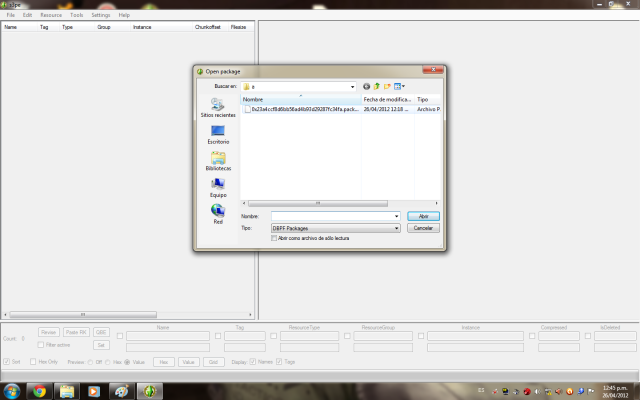This screenshot has height=400, width=640.
Task: Click the Instance filter input field
Action: pos(475,336)
